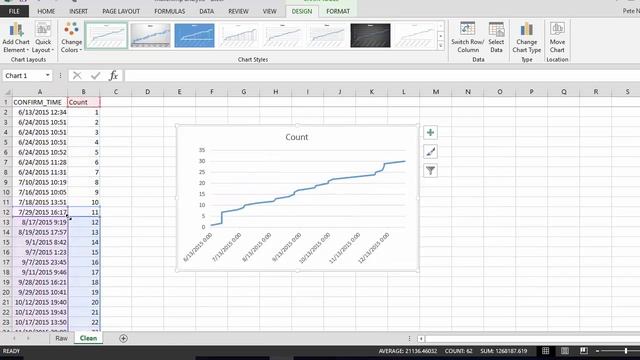640x360 pixels.
Task: Click the formula bar Cancel X icon
Action: coord(77,76)
